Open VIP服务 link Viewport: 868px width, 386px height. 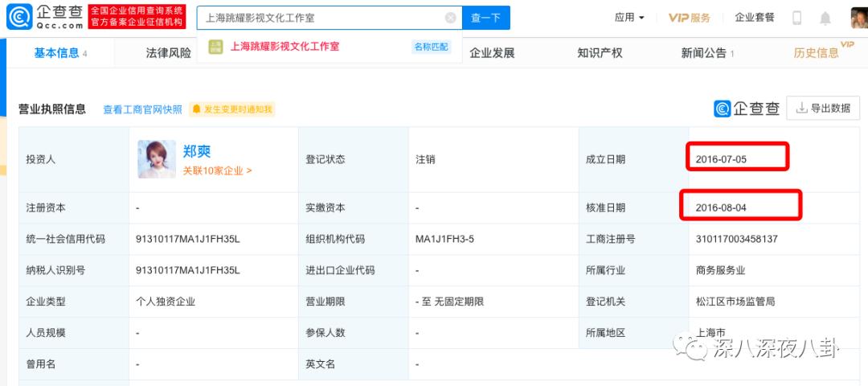[690, 18]
